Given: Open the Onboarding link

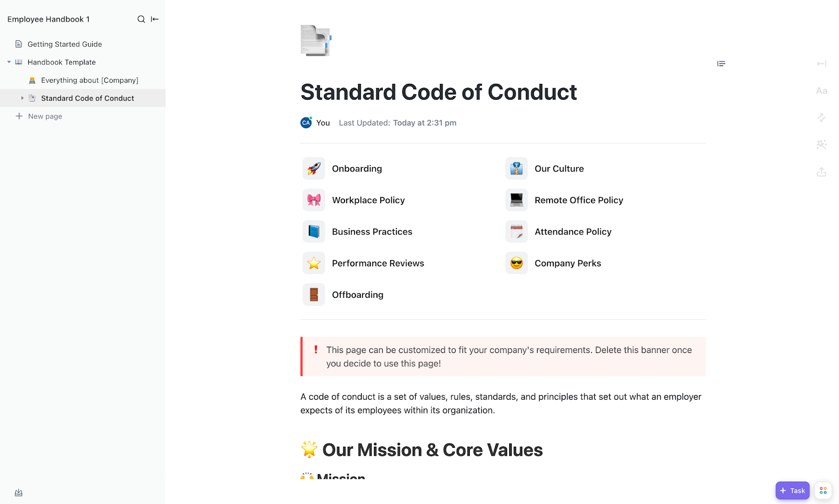Looking at the screenshot, I should 357,169.
